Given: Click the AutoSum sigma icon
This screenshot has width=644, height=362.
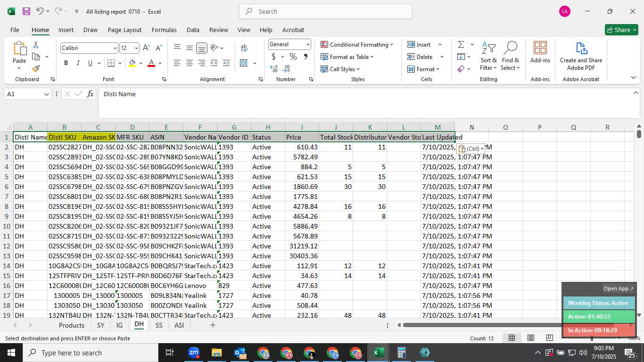Looking at the screenshot, I should point(461,44).
